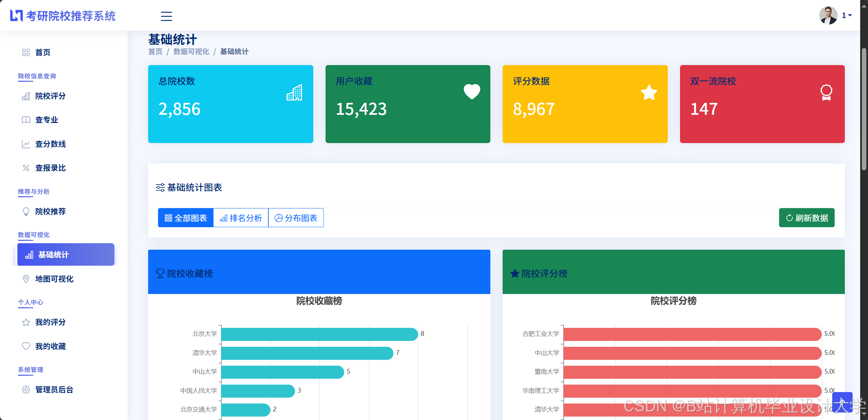Screen dimensions: 868x420
Task: Switch to the 分布图表 chart view
Action: (296, 218)
